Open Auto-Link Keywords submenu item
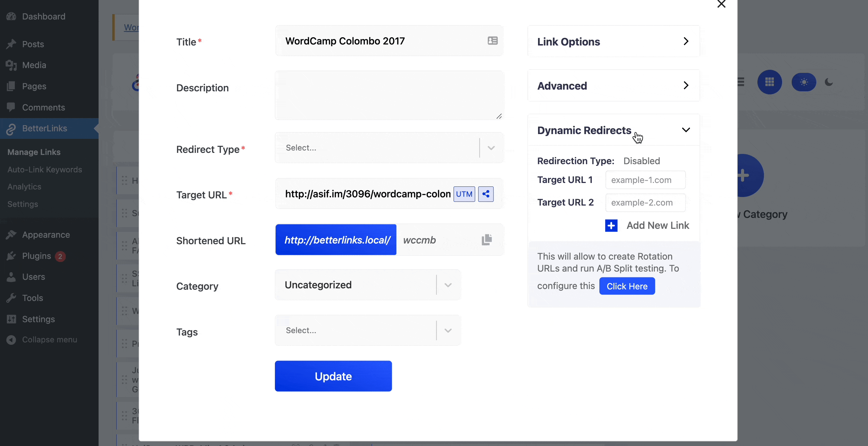 [45, 170]
